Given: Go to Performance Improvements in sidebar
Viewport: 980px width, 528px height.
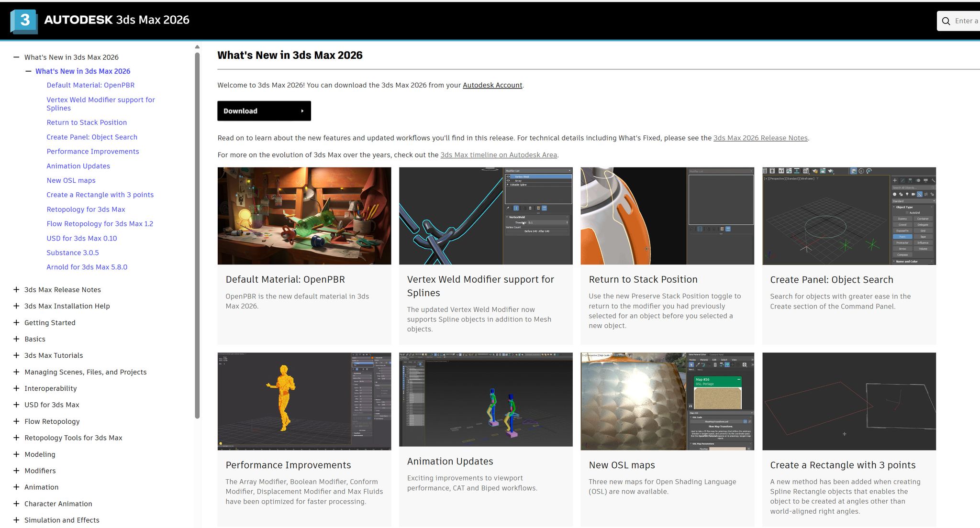Looking at the screenshot, I should 93,152.
